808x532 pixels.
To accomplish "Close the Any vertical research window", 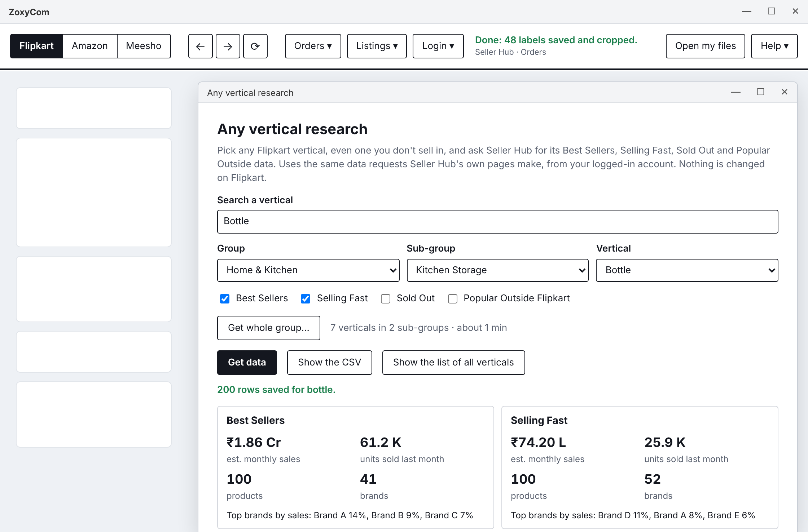I will coord(784,92).
